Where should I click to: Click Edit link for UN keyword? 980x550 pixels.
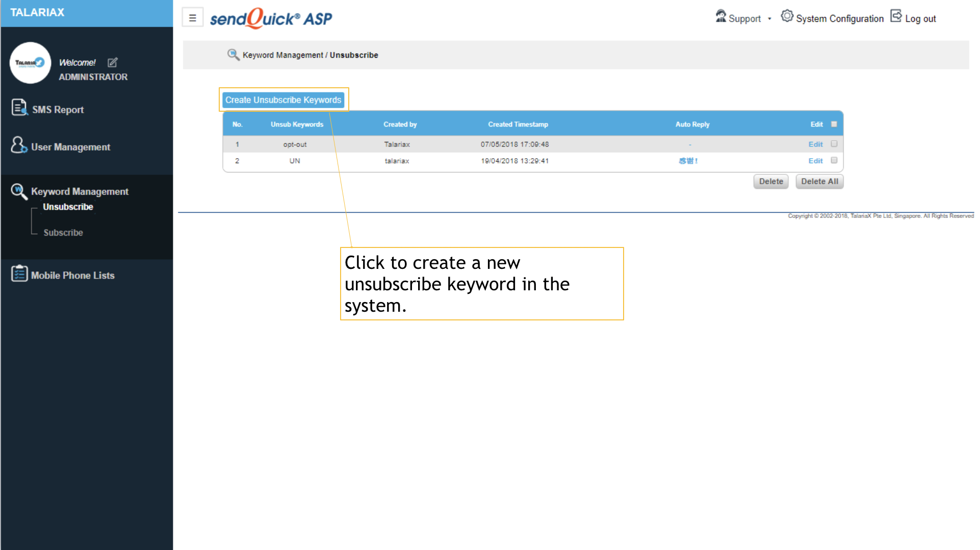(815, 161)
